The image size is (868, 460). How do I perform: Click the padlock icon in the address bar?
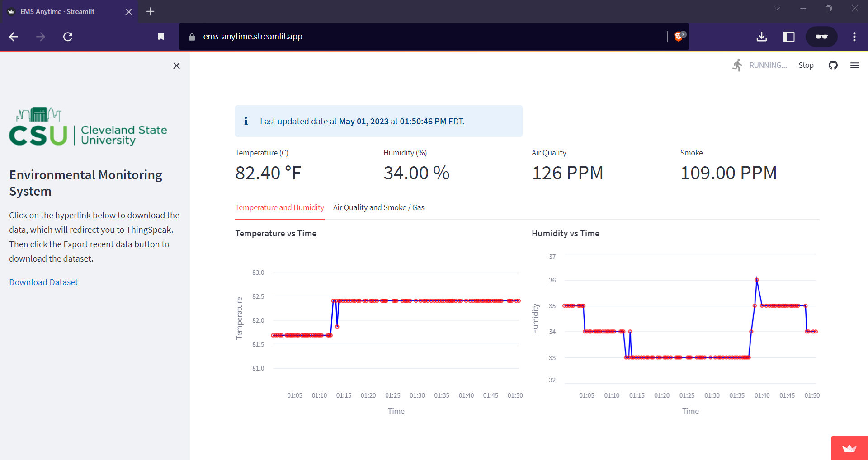(192, 37)
